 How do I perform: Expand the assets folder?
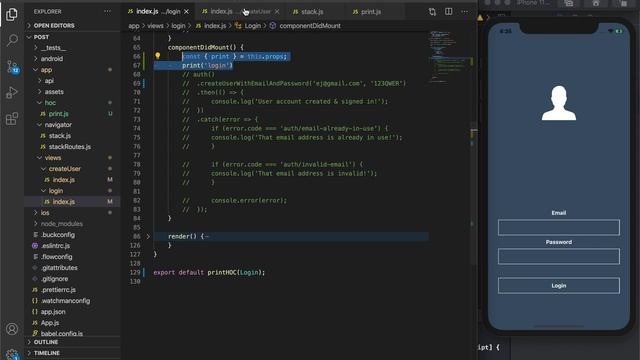[x=54, y=92]
